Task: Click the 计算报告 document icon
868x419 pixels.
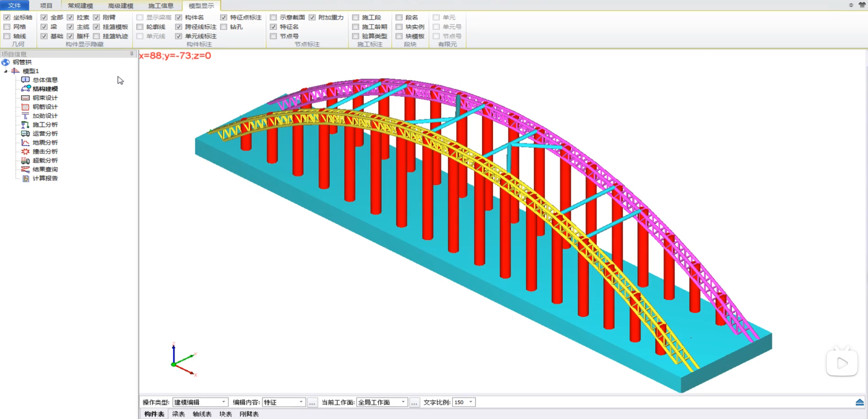Action: (25, 178)
